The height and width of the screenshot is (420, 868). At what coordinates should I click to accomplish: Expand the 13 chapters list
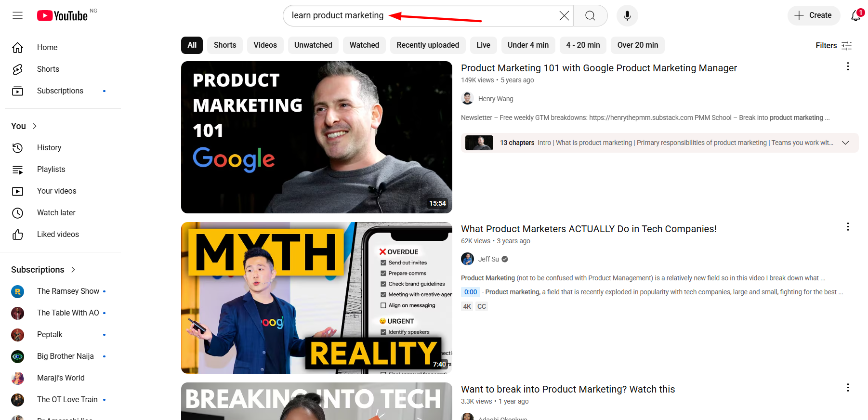click(845, 143)
